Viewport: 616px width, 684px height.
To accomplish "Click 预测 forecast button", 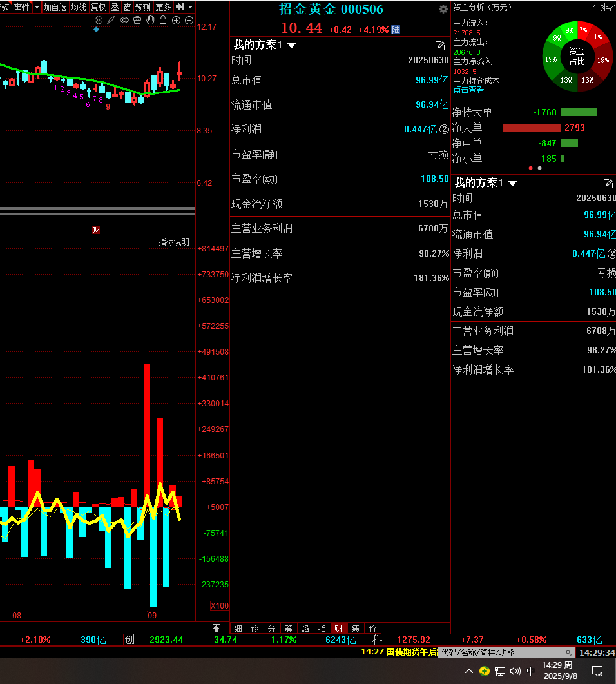I will (143, 7).
